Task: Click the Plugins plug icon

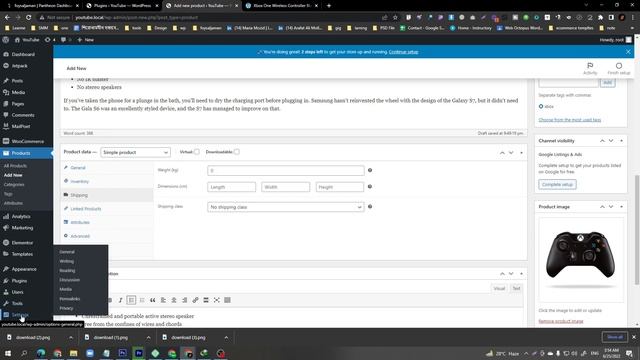Action: 6,281
